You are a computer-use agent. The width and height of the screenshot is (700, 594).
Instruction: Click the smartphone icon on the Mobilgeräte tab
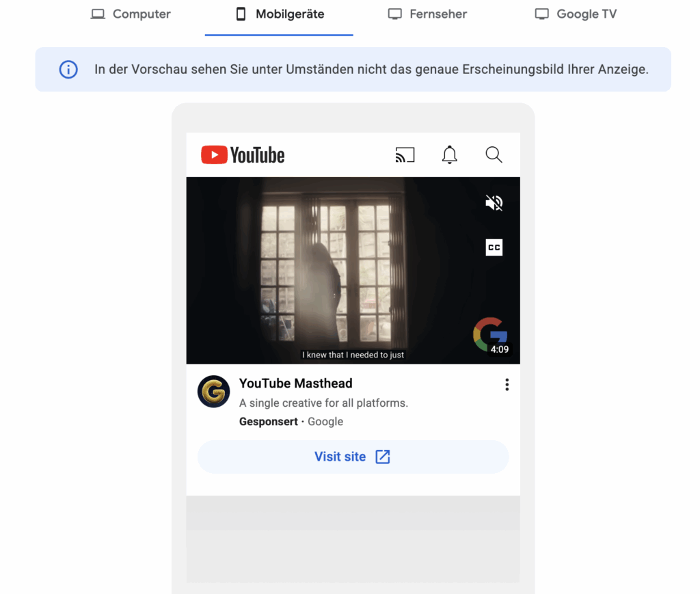tap(240, 14)
